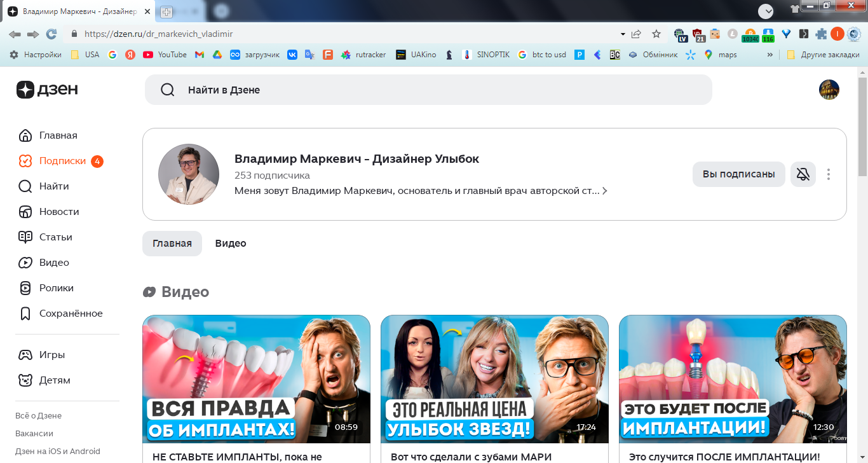Image resolution: width=868 pixels, height=463 pixels.
Task: Expand the channel description chevron
Action: point(604,191)
